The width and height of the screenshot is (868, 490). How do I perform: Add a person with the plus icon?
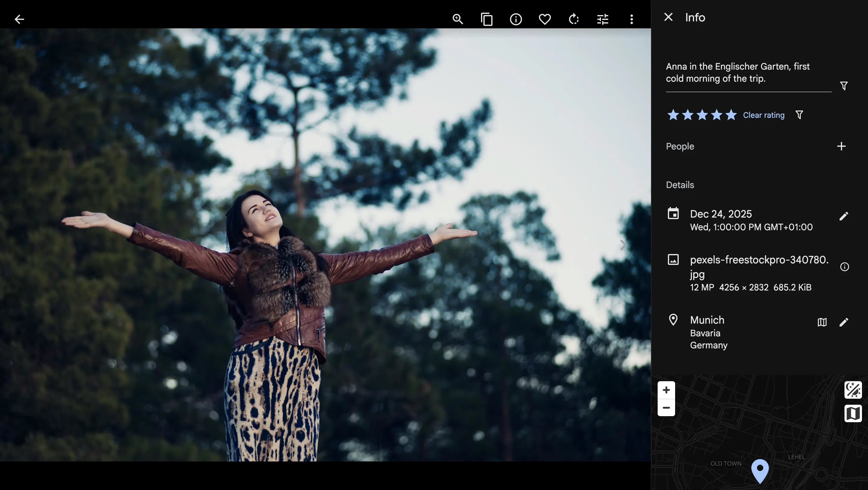pyautogui.click(x=841, y=146)
